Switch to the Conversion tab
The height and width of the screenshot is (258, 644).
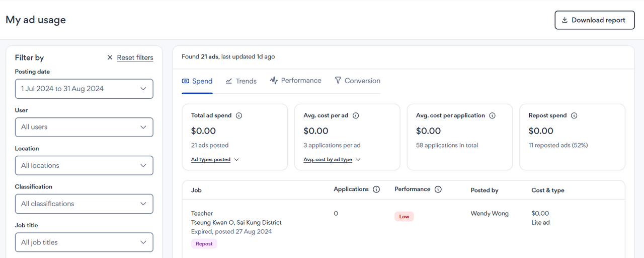pos(358,81)
